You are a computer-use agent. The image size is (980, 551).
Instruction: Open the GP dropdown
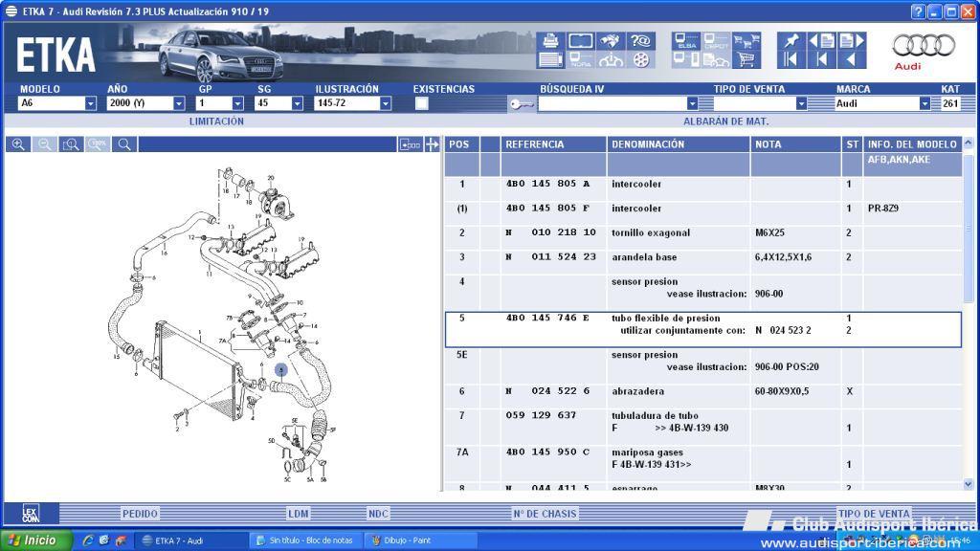(237, 103)
